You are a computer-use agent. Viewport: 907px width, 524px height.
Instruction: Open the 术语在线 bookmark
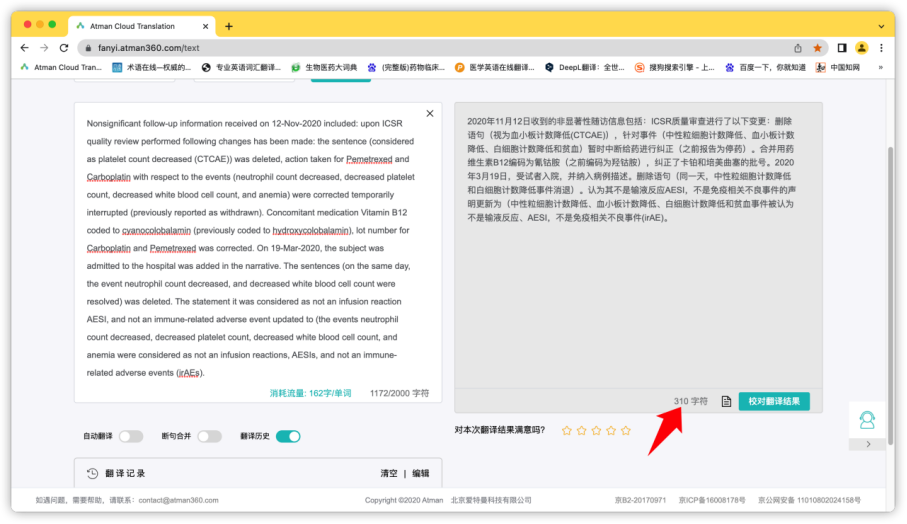click(x=152, y=68)
